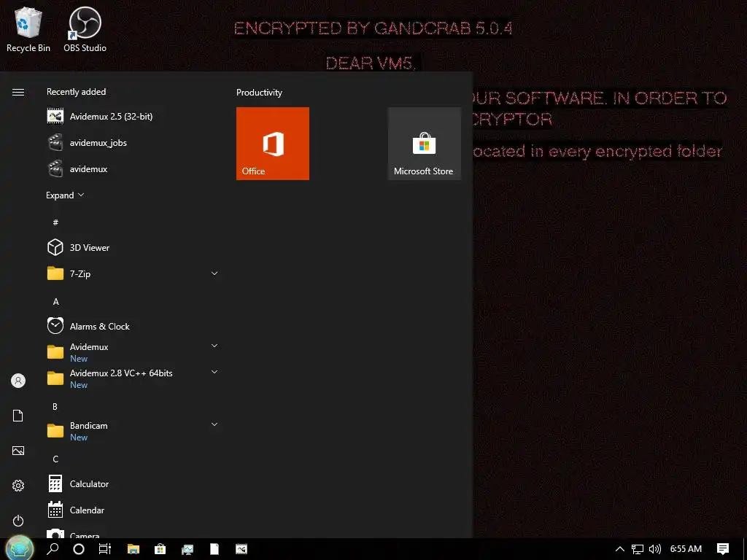
Task: Open the 3D Viewer app
Action: pos(133,248)
